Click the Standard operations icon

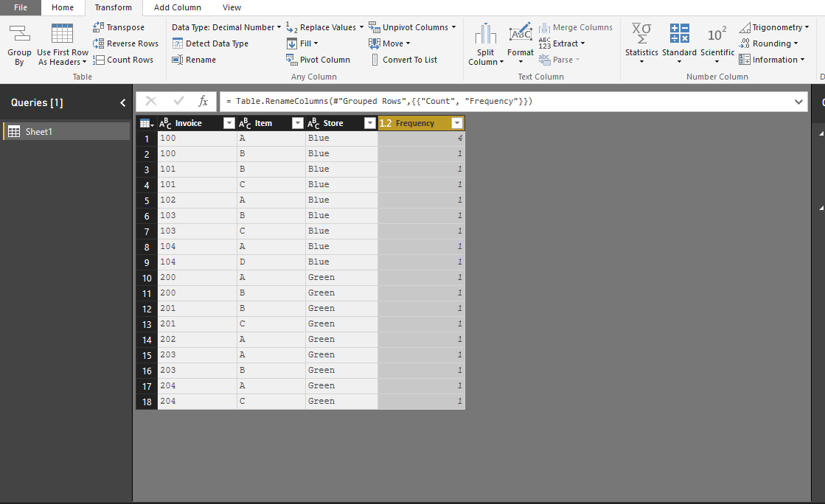[x=679, y=33]
